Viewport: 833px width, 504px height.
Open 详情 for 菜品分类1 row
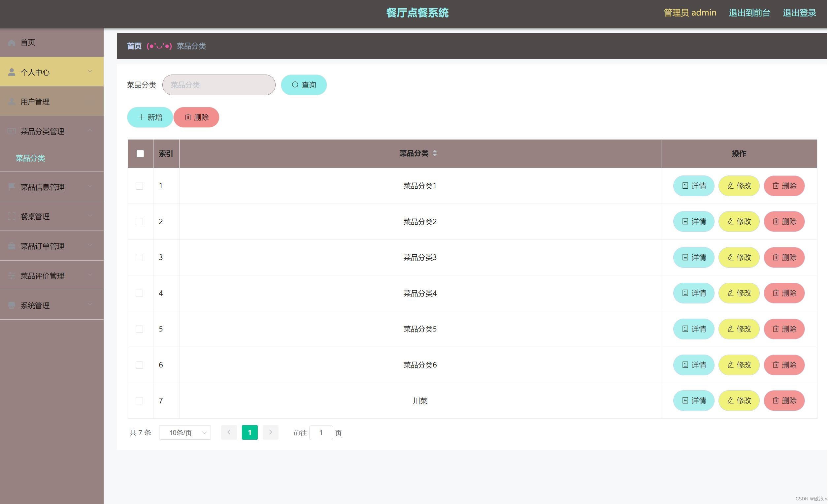pos(694,186)
